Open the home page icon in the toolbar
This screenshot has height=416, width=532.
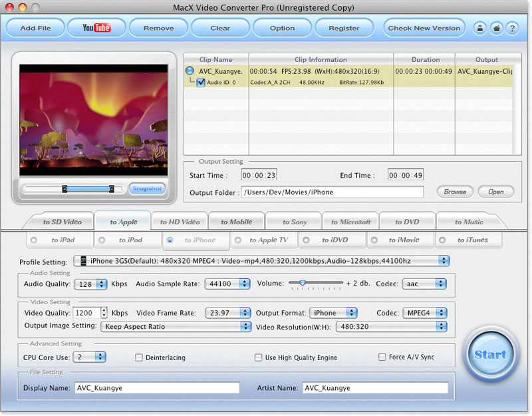tap(496, 28)
